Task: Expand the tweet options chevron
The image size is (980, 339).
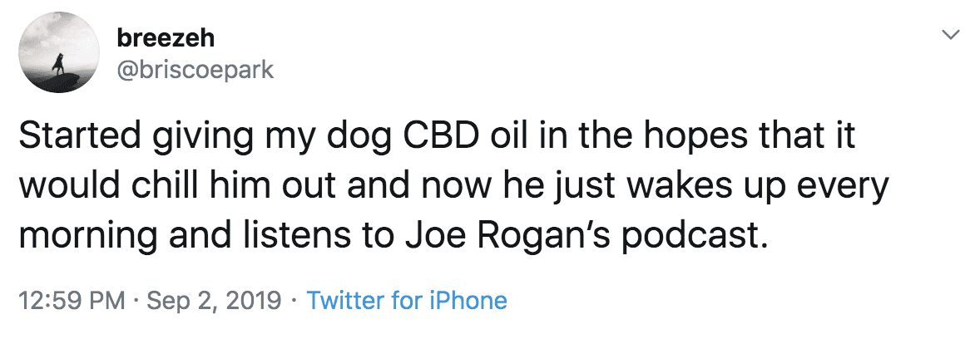Action: pyautogui.click(x=950, y=35)
